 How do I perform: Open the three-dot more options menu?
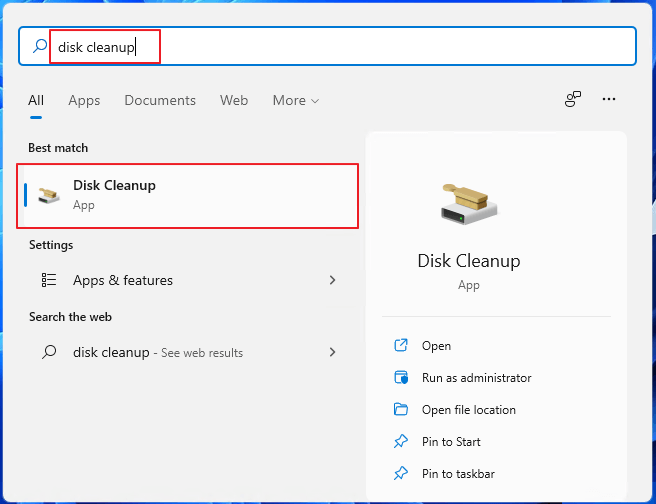[609, 100]
